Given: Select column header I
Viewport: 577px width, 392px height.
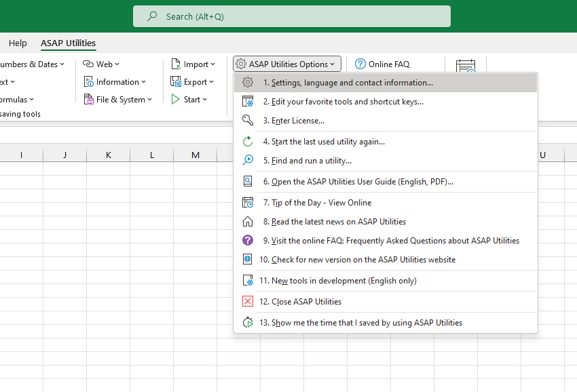Looking at the screenshot, I should coord(21,155).
